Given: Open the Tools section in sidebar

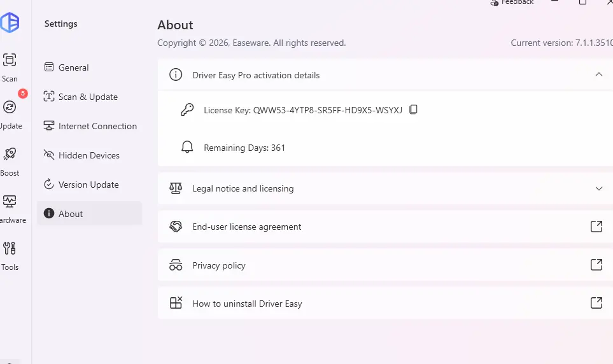Looking at the screenshot, I should pyautogui.click(x=10, y=256).
